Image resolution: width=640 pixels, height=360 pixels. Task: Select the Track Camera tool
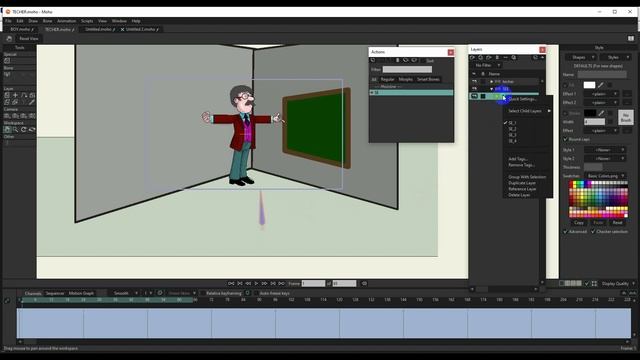click(x=7, y=116)
